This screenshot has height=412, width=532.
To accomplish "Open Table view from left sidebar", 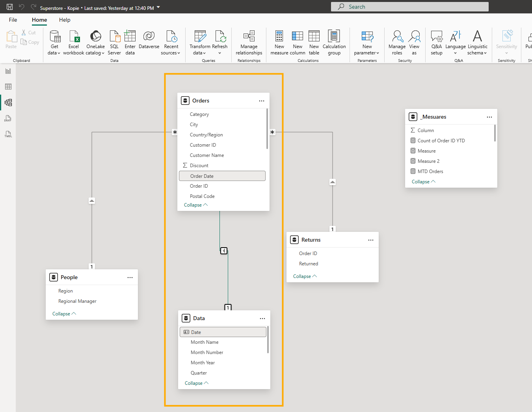I will (x=8, y=87).
